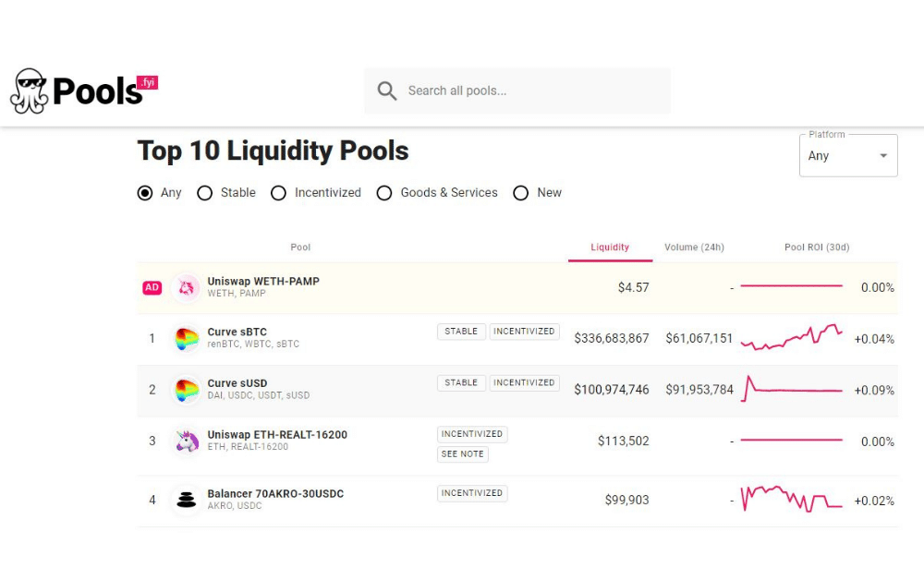Click the ETH-REALT-16200 flat ROI sparkline

(x=792, y=440)
